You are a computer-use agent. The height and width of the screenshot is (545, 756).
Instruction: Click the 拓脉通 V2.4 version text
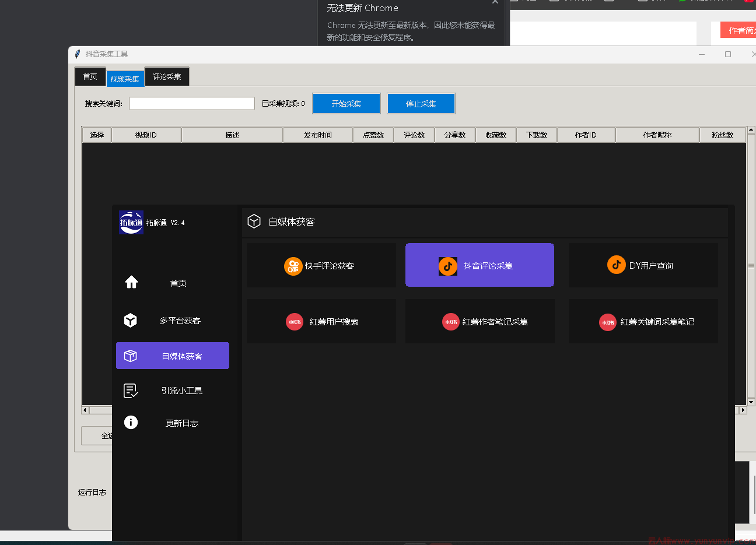(x=165, y=223)
